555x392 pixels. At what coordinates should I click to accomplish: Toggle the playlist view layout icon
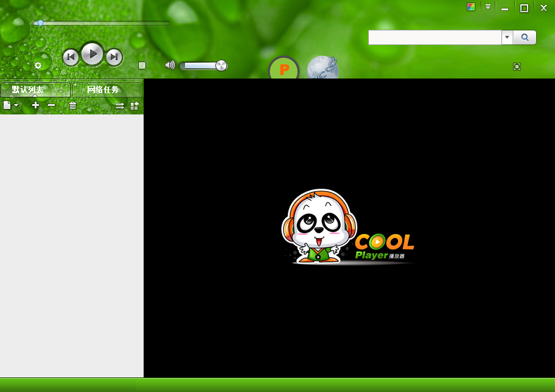pos(134,106)
